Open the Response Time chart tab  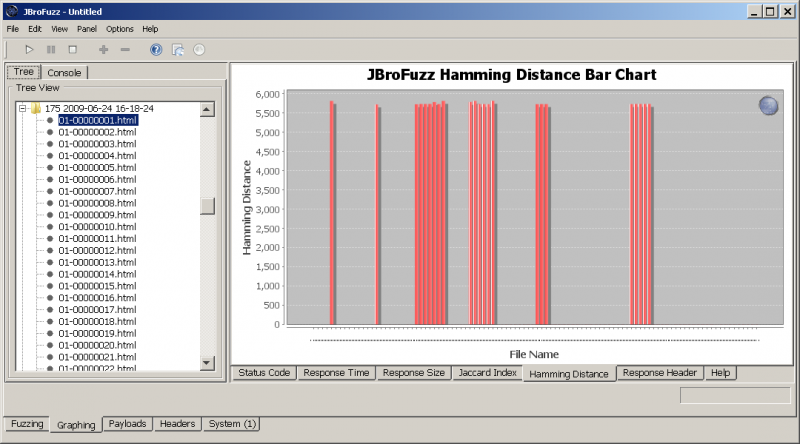click(x=337, y=372)
